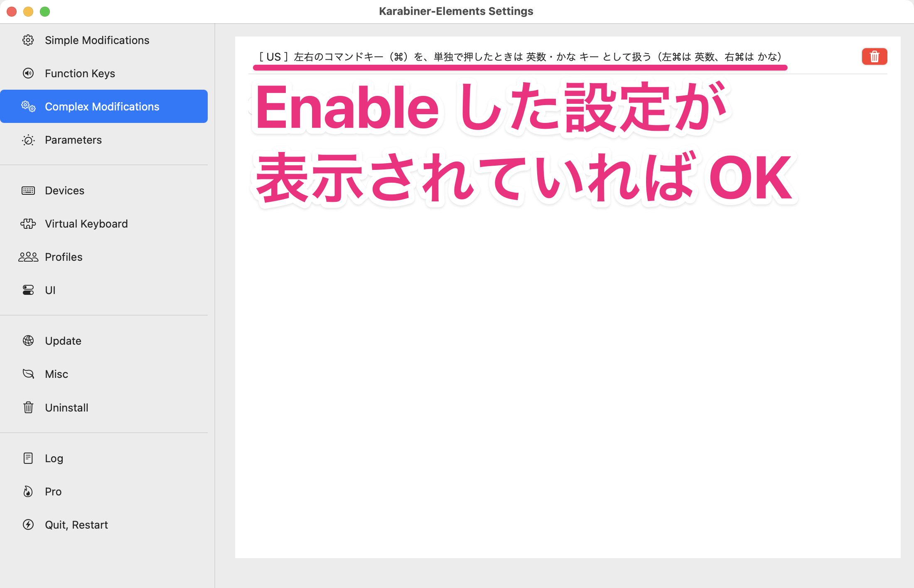Select the Pro flame icon
The height and width of the screenshot is (588, 914).
(x=28, y=491)
